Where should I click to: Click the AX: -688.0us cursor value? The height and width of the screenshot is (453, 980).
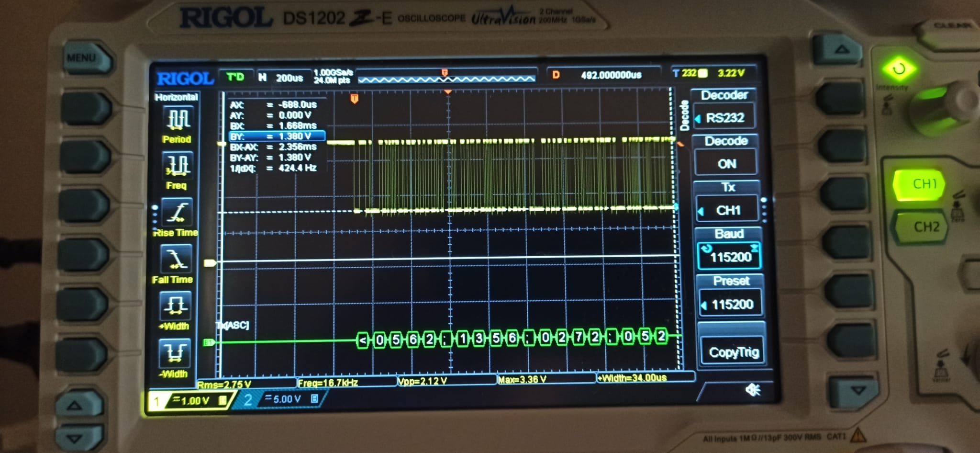coord(297,105)
